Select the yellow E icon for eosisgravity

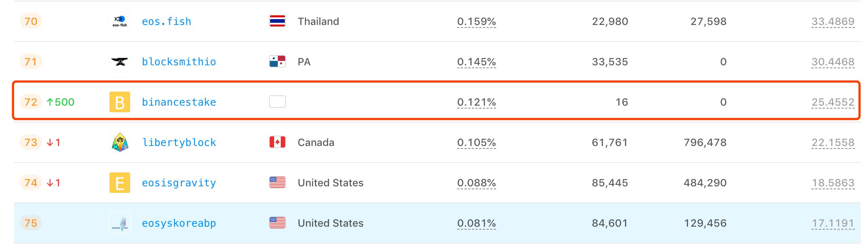[120, 182]
